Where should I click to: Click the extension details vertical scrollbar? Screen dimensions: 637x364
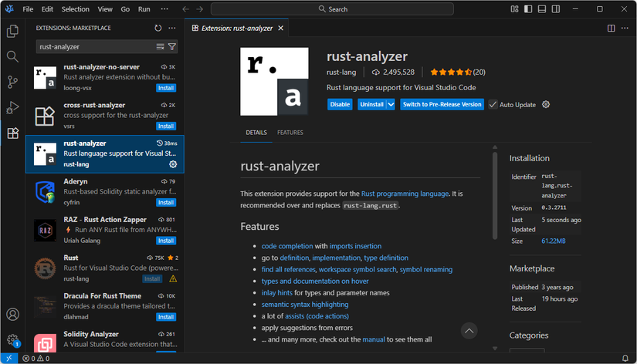coord(495,196)
